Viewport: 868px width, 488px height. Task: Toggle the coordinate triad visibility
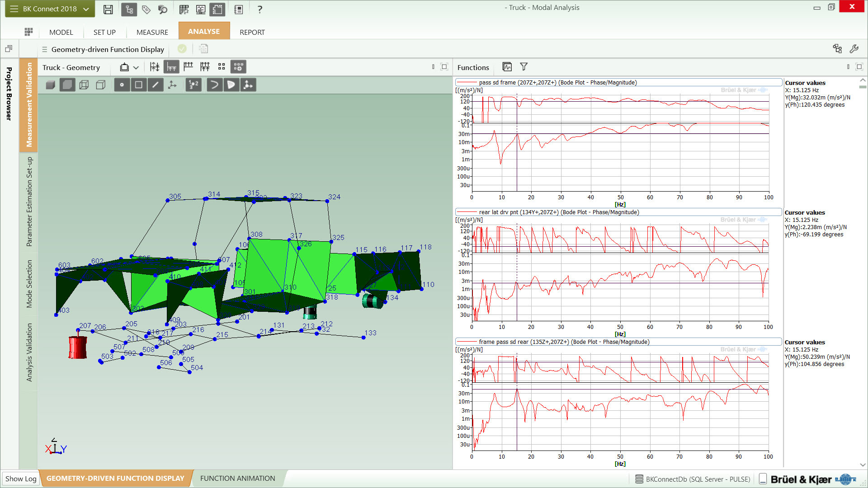point(172,84)
